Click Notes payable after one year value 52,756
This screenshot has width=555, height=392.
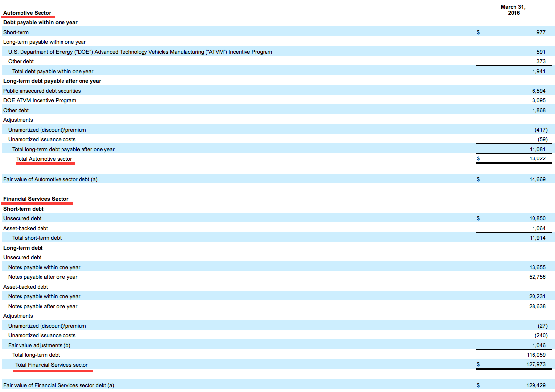540,276
